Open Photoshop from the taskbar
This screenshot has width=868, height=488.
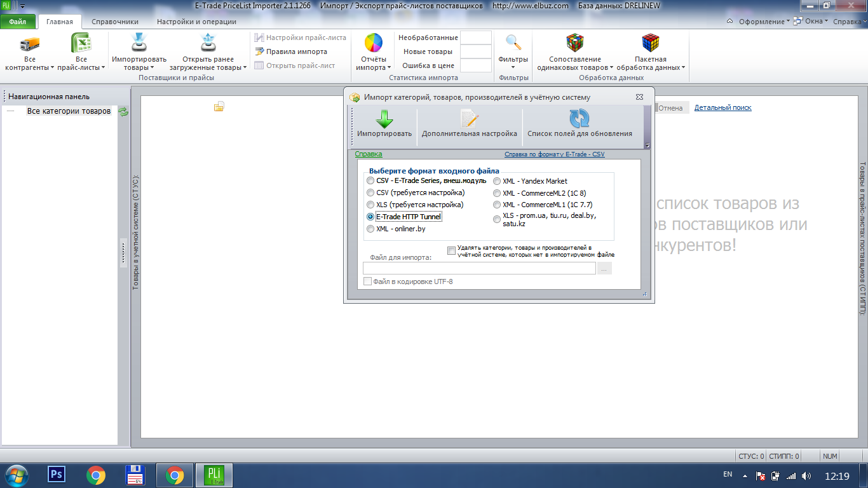tap(57, 475)
